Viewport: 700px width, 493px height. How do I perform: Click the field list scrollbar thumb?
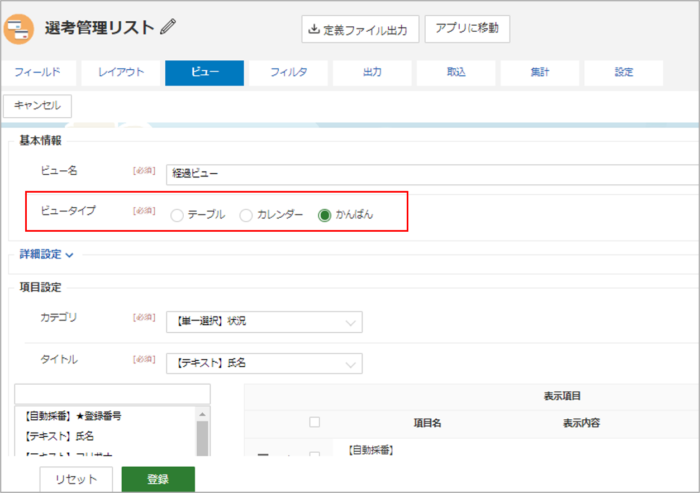point(202,439)
